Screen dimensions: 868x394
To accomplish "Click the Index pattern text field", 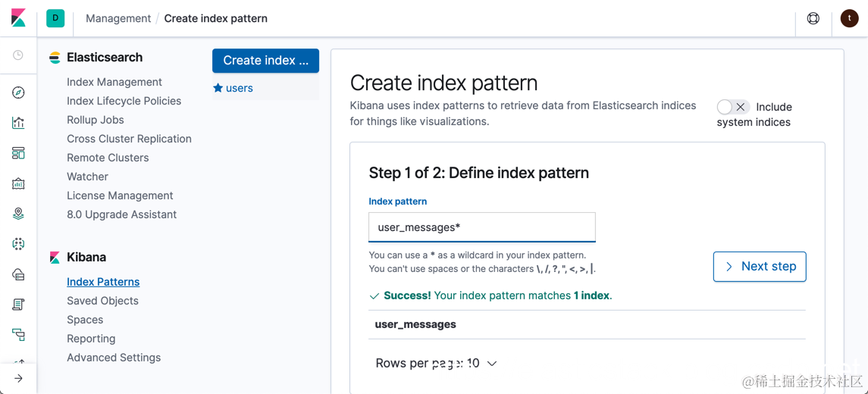I will tap(481, 227).
